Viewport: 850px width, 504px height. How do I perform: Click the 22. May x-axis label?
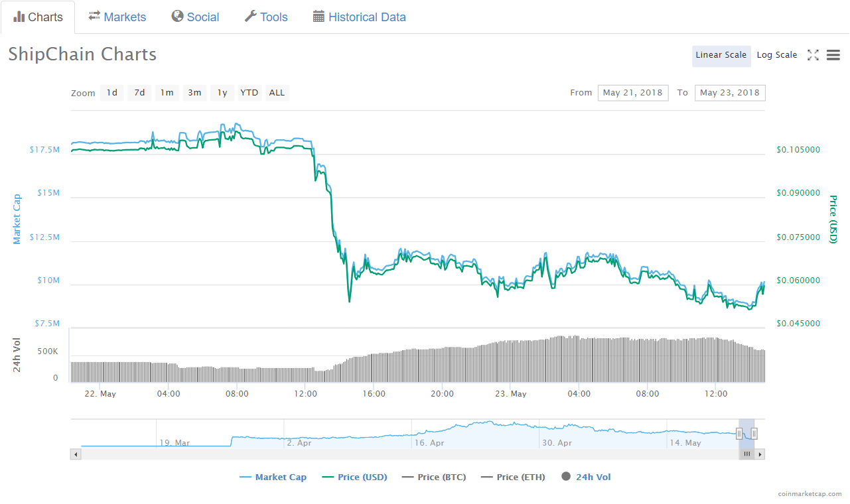[x=100, y=394]
